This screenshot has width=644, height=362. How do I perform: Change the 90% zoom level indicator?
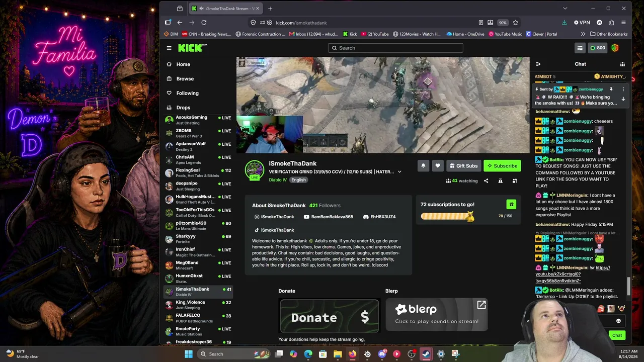click(503, 23)
